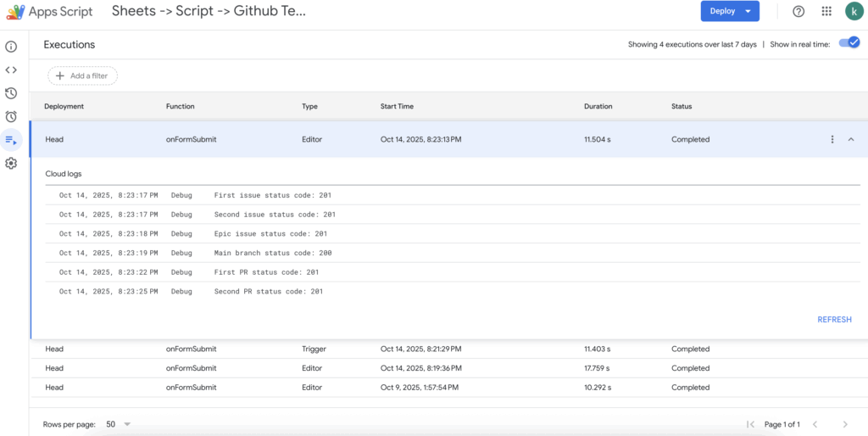The image size is (868, 436).
Task: Click log 'Main branch status code: 200'
Action: point(272,253)
